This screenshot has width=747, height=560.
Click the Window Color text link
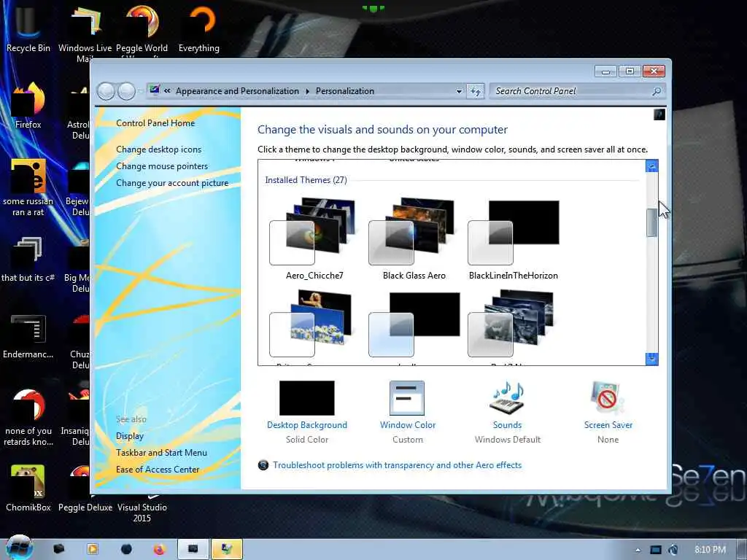pos(408,425)
